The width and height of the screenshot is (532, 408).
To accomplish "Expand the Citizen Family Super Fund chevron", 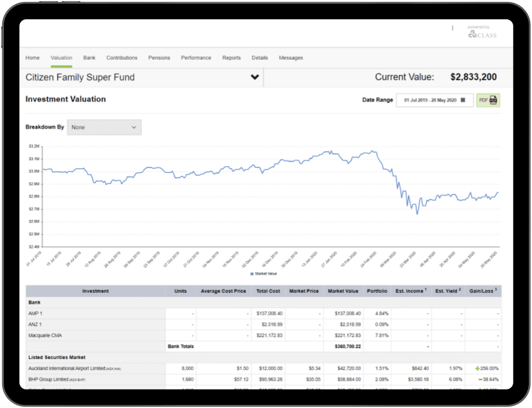I will [x=255, y=77].
